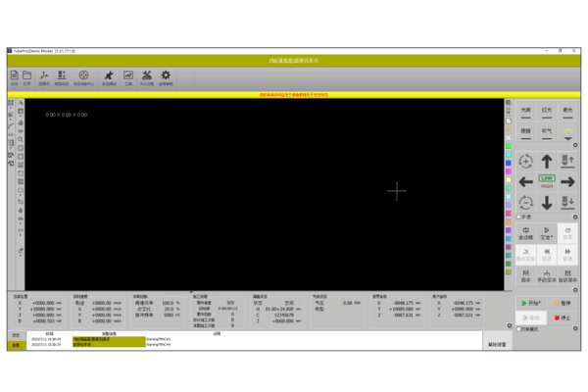This screenshot has width=588, height=392.
Task: Click the 手动定中 manual centering button
Action: [x=547, y=276]
